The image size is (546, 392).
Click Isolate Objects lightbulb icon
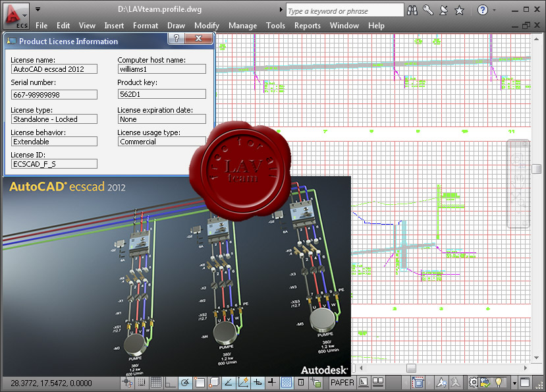[499, 383]
